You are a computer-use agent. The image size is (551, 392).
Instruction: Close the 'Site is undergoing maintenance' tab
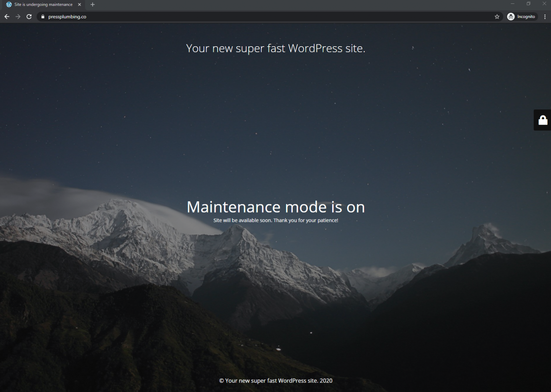(80, 5)
